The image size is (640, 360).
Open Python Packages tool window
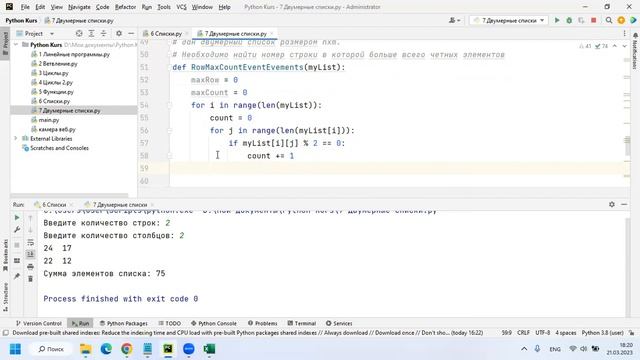pos(124,323)
